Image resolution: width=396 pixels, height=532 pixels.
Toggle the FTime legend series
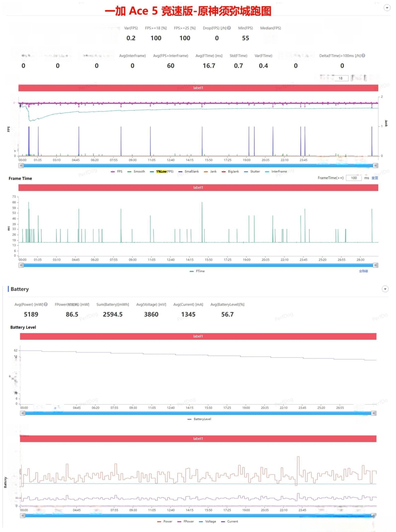tap(197, 271)
